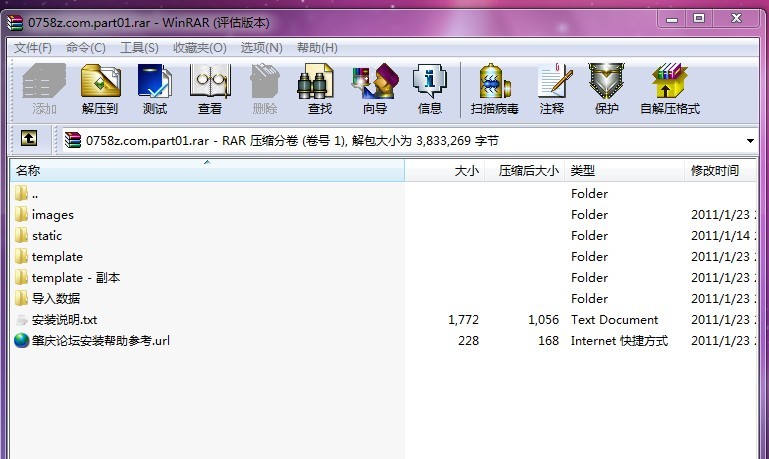Click the 删除 (Delete) toolbar icon
This screenshot has height=459, width=769.
coord(265,89)
